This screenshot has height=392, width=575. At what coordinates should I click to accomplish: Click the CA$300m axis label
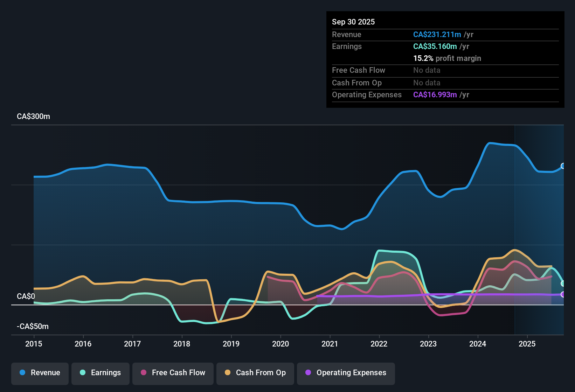tap(33, 116)
